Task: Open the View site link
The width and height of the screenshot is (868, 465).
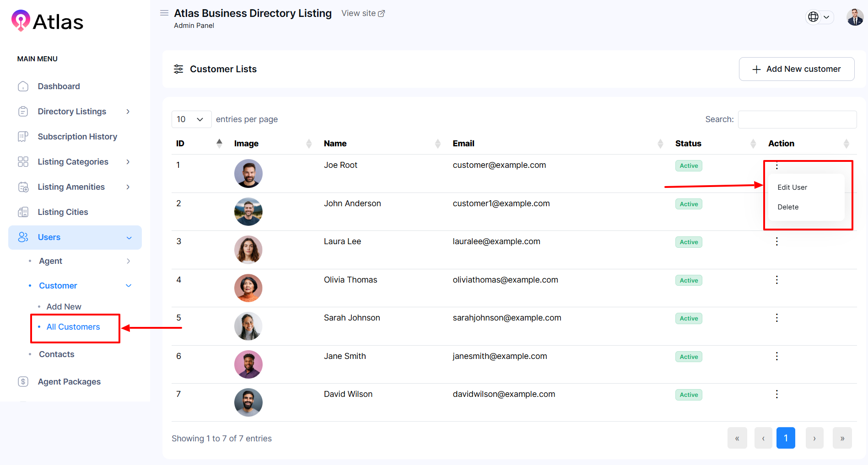Action: (363, 13)
